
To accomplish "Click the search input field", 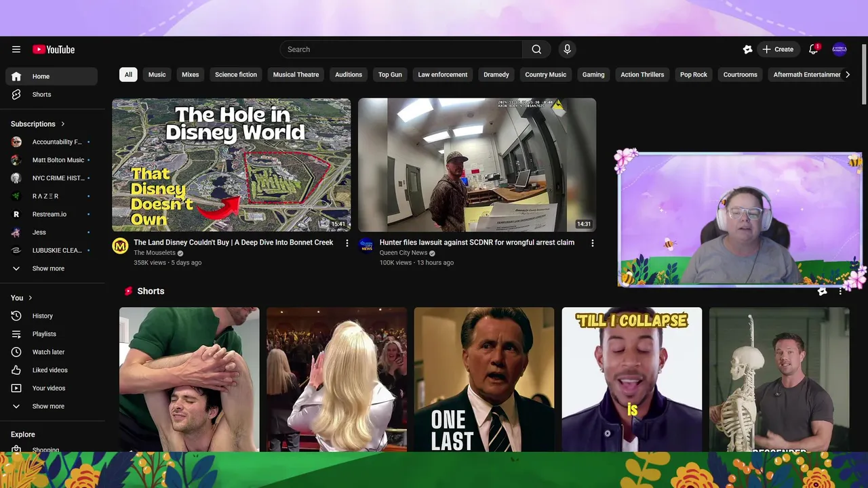I will tap(401, 49).
